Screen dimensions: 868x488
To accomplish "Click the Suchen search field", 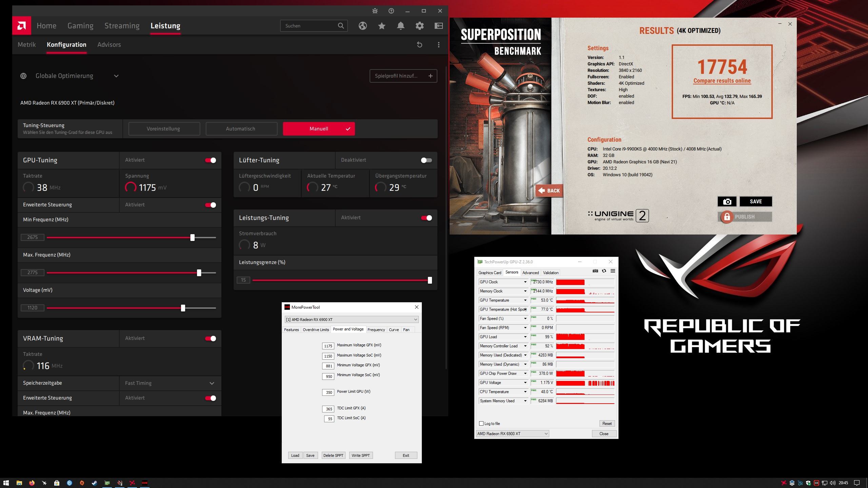I will (314, 26).
